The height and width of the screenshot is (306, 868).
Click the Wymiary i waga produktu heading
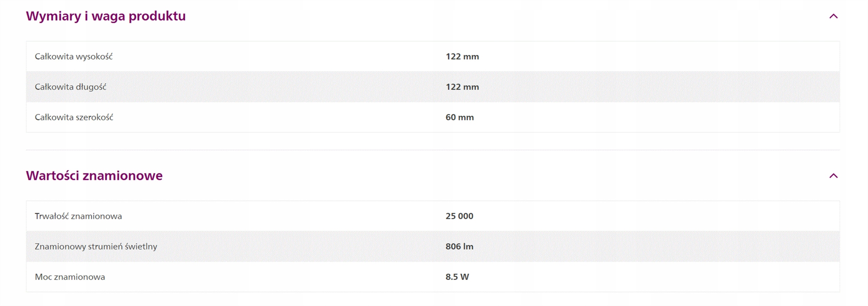[106, 16]
